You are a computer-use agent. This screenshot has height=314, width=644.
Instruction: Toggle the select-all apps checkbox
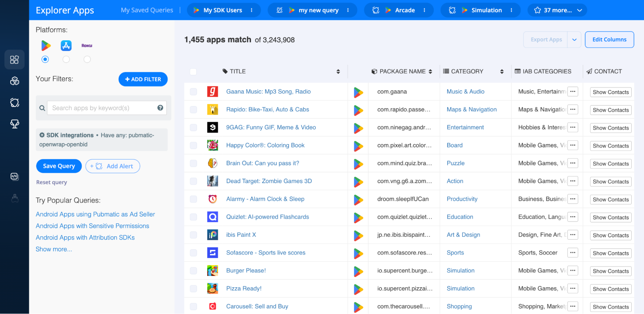point(193,72)
